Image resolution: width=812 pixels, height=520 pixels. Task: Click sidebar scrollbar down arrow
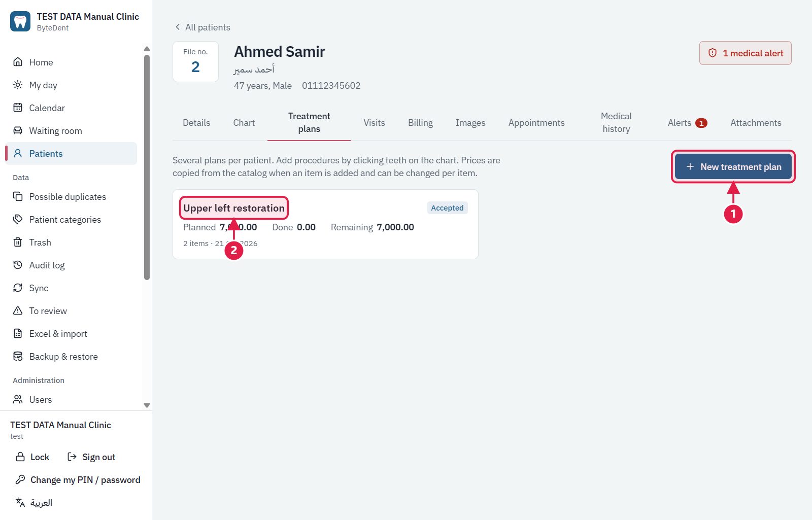(x=147, y=405)
